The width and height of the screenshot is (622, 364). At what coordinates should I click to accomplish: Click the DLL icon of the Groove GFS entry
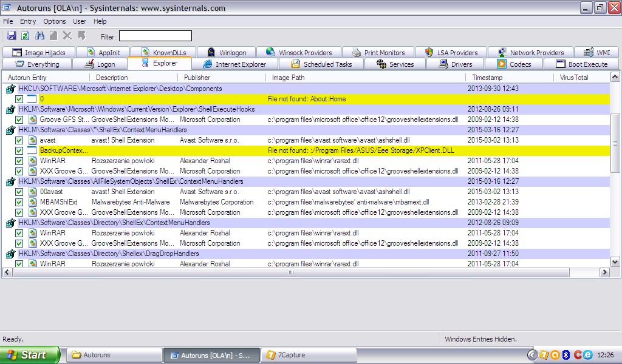click(x=33, y=120)
